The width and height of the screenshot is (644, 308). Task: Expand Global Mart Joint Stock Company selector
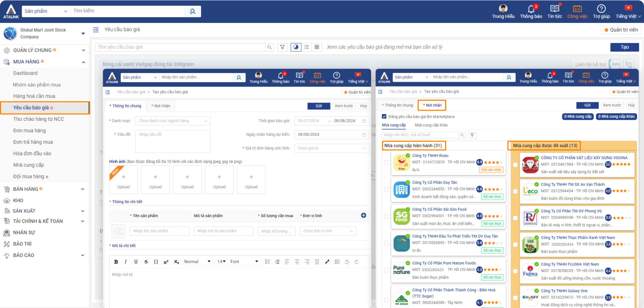point(83,33)
